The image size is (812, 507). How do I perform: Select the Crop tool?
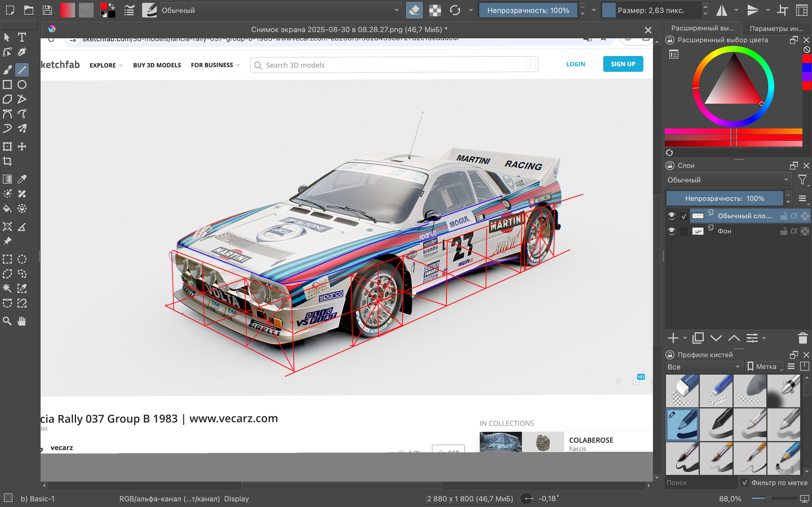point(7,161)
